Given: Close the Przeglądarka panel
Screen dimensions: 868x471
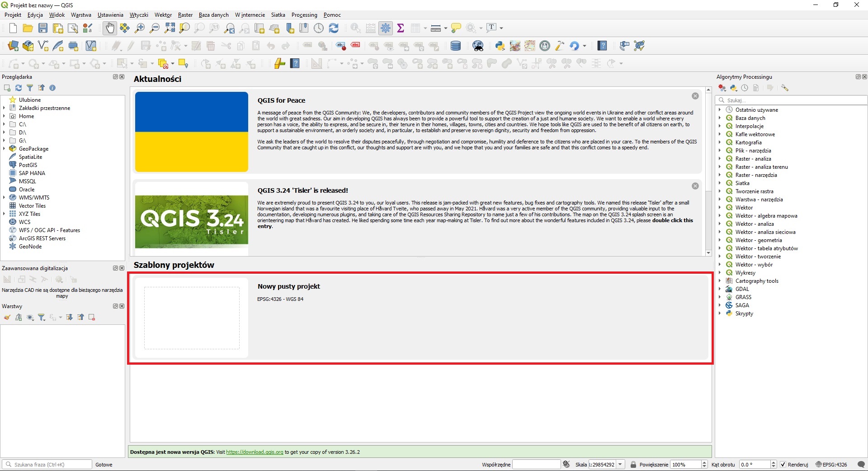Looking at the screenshot, I should pos(122,77).
